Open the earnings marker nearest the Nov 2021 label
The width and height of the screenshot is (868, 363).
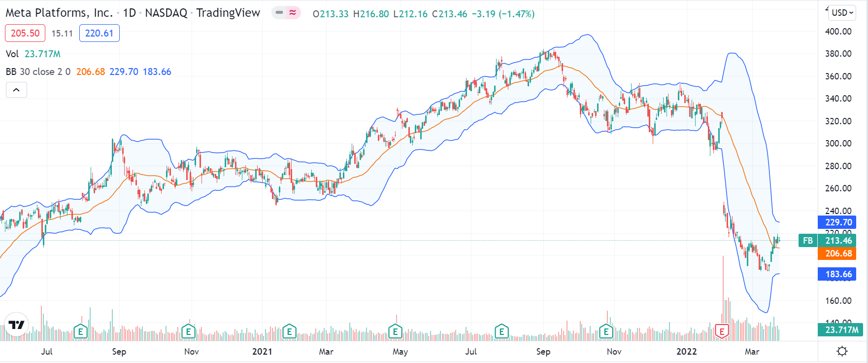click(606, 331)
